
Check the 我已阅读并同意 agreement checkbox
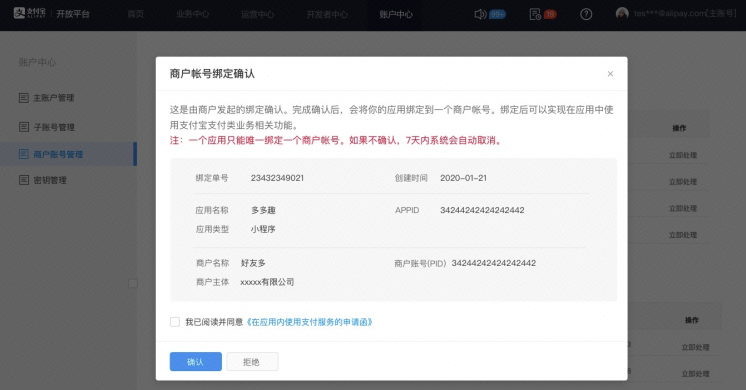pyautogui.click(x=175, y=322)
